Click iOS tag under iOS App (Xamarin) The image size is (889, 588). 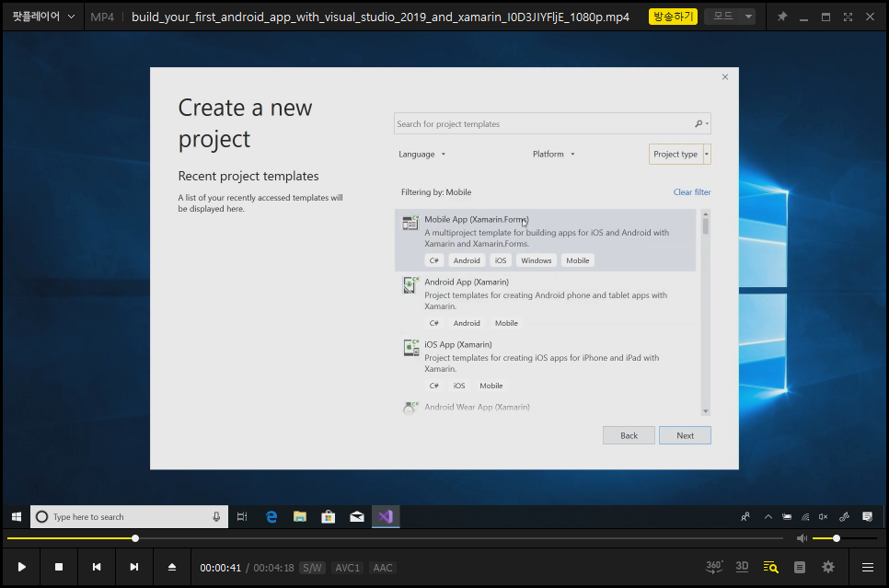[459, 386]
